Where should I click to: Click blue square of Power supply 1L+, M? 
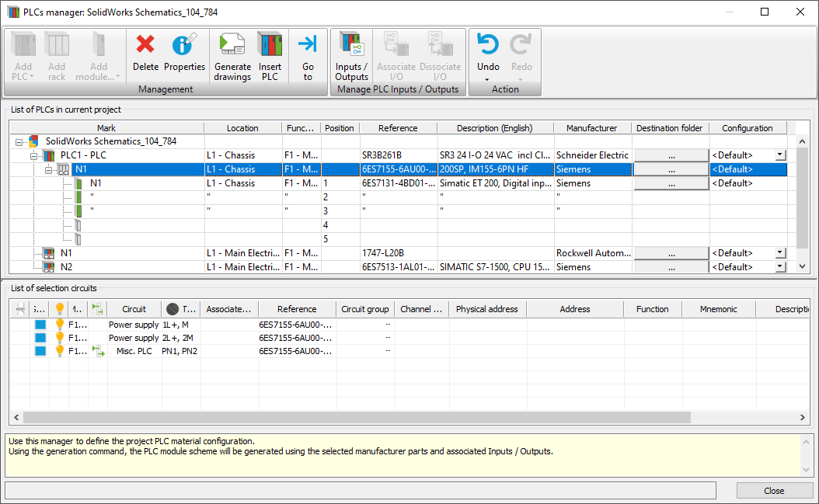point(40,325)
